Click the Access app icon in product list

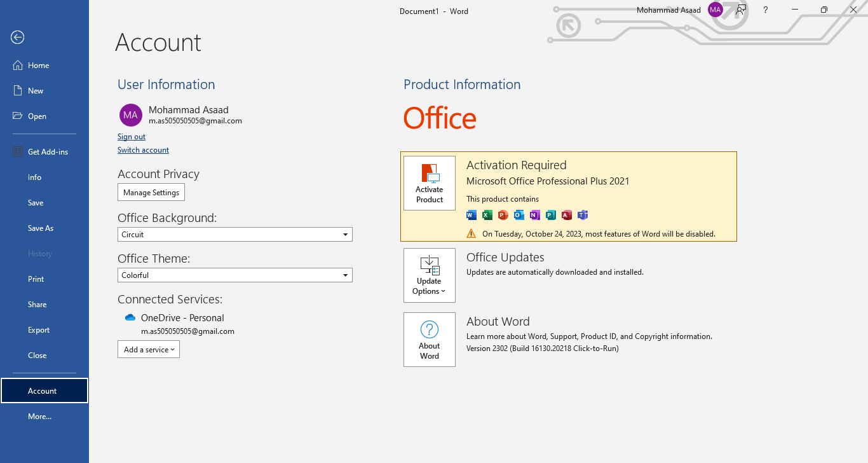coord(567,215)
